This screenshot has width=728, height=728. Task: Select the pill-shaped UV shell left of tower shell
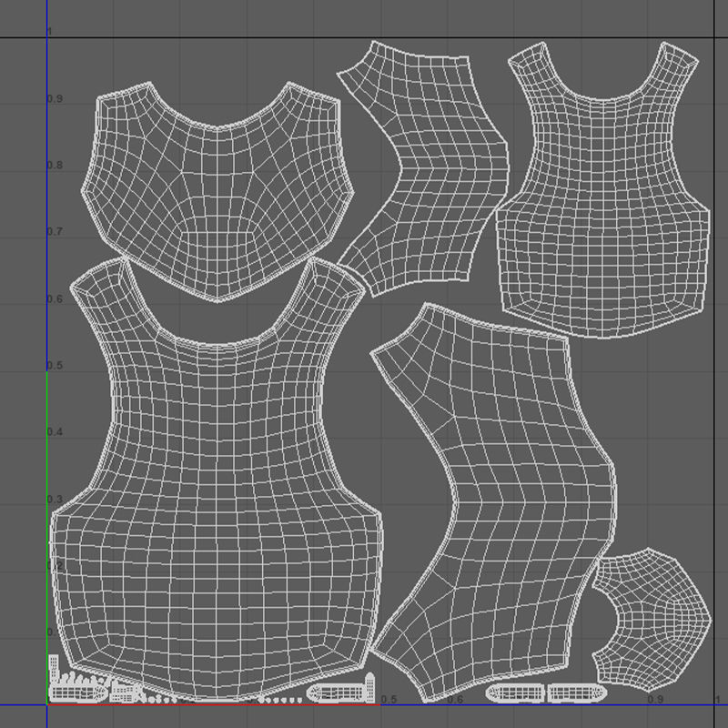[x=334, y=694]
